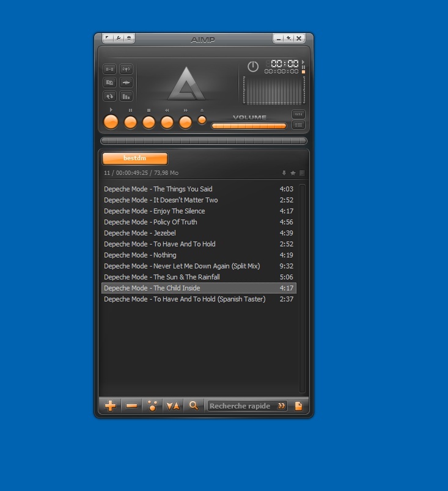Image resolution: width=448 pixels, height=491 pixels.
Task: Add files with the plus button
Action: click(x=110, y=406)
